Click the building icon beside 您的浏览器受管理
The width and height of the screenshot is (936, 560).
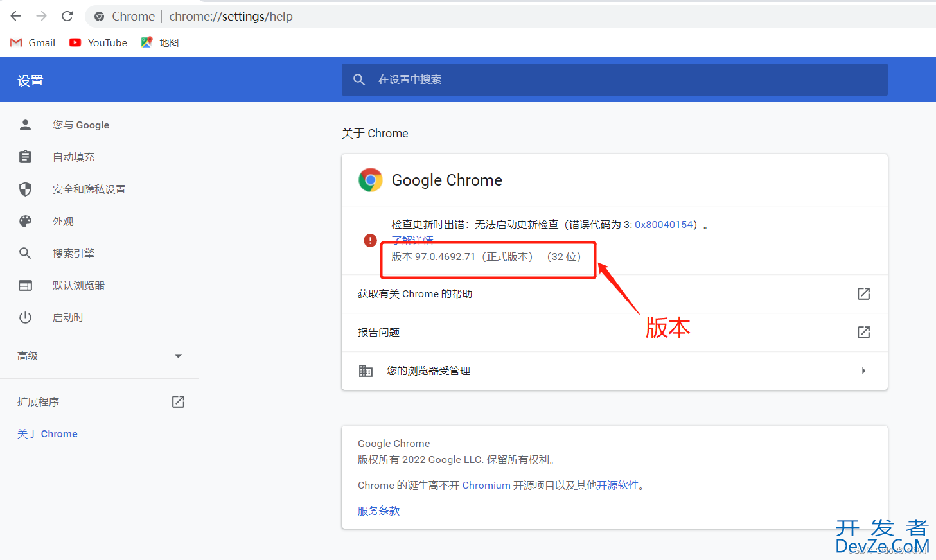tap(366, 371)
